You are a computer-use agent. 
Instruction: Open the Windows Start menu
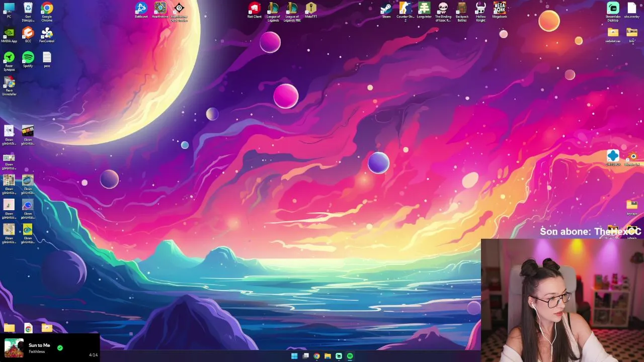click(294, 356)
